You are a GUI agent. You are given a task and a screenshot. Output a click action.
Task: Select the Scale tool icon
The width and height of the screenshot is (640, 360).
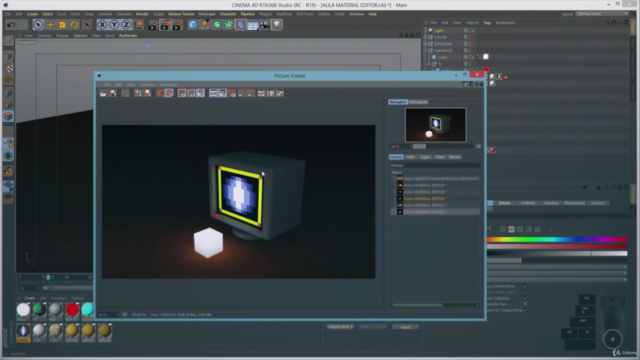(62, 25)
